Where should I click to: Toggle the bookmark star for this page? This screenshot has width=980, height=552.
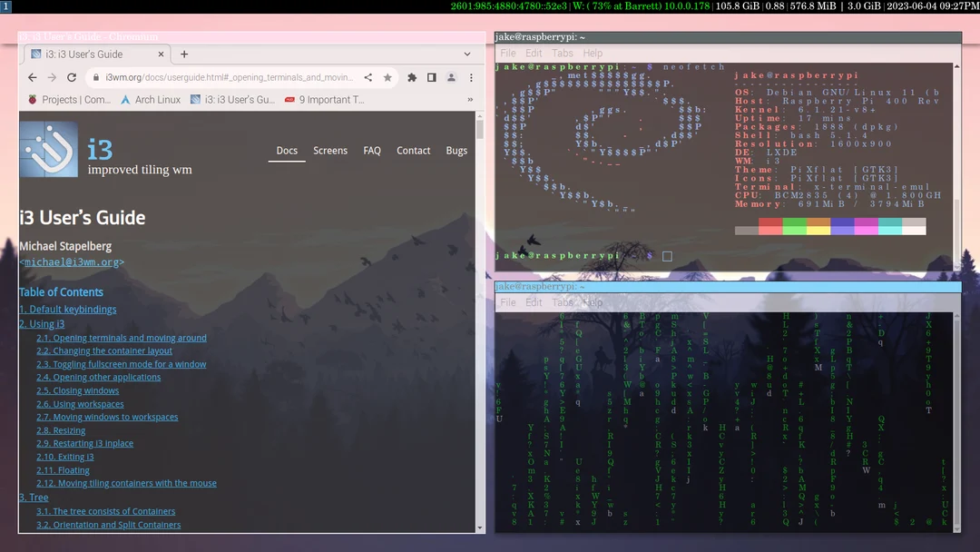tap(387, 77)
